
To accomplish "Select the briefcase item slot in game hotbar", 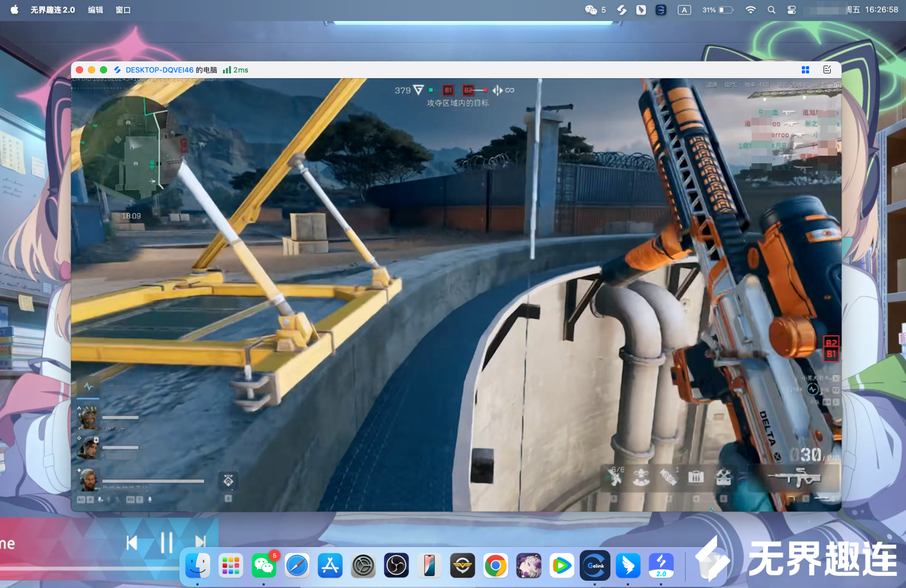I will click(696, 477).
